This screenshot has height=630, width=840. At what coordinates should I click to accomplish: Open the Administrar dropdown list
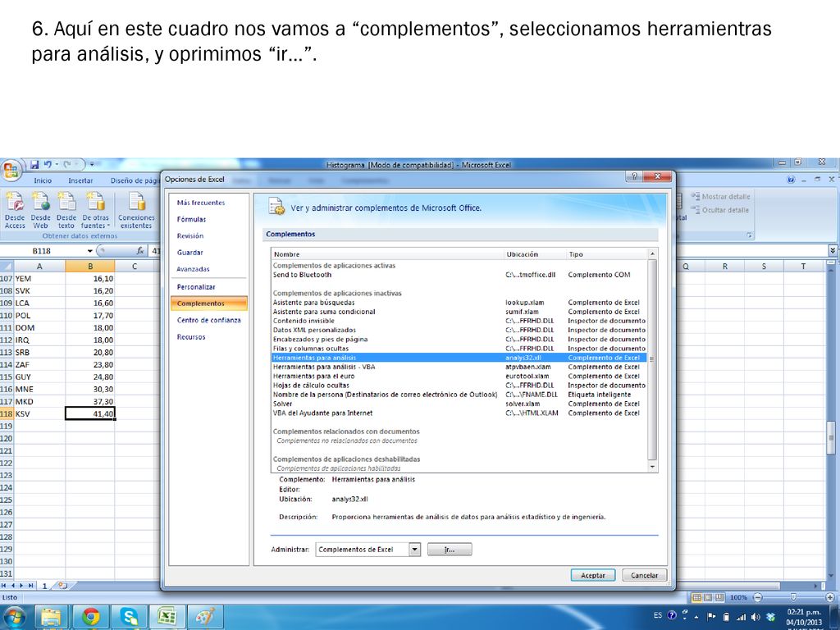click(414, 549)
